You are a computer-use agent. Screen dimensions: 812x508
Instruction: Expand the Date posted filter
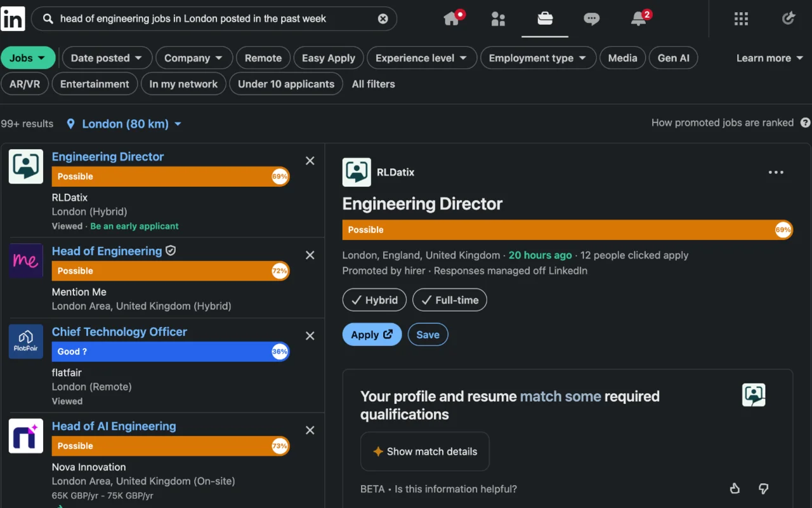pyautogui.click(x=107, y=58)
